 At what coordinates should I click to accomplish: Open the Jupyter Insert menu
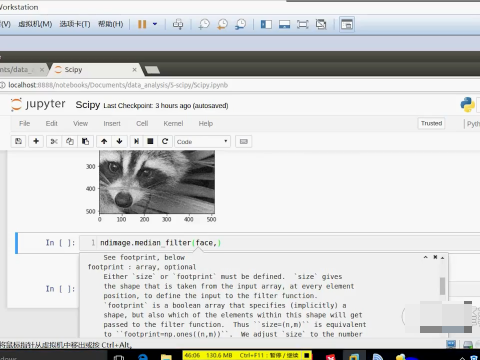pyautogui.click(x=112, y=124)
